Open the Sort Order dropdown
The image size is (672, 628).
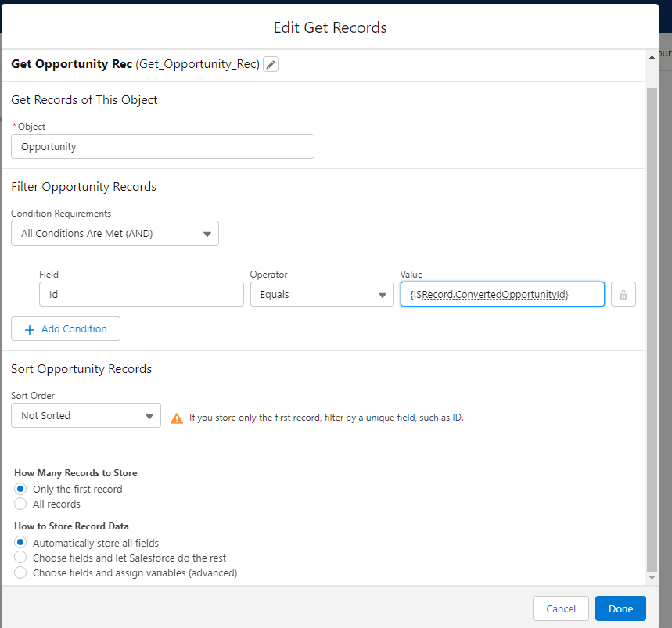tap(86, 416)
